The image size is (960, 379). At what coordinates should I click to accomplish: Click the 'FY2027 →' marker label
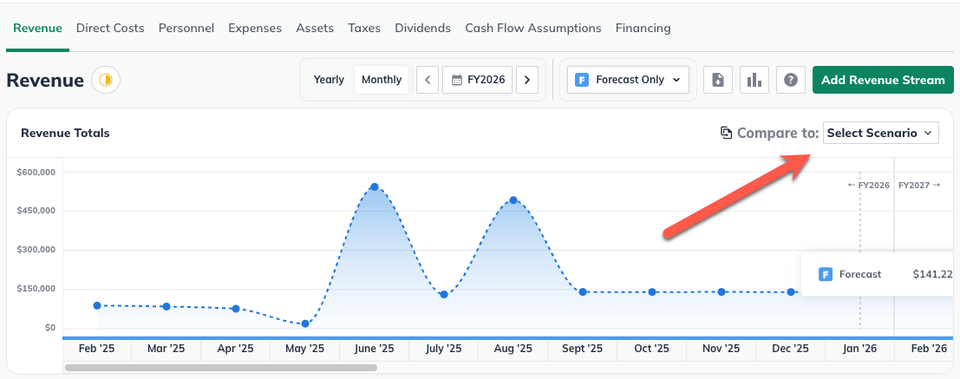(x=918, y=185)
